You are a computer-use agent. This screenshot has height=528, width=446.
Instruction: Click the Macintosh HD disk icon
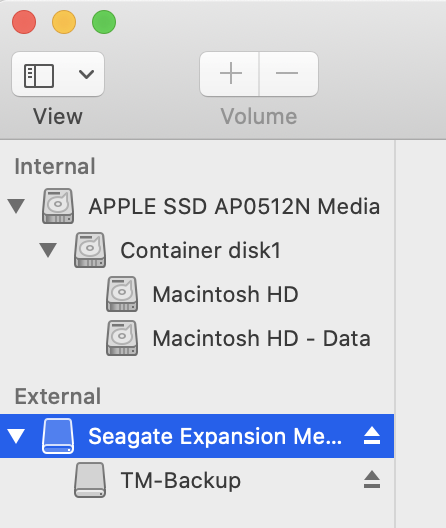[122, 294]
